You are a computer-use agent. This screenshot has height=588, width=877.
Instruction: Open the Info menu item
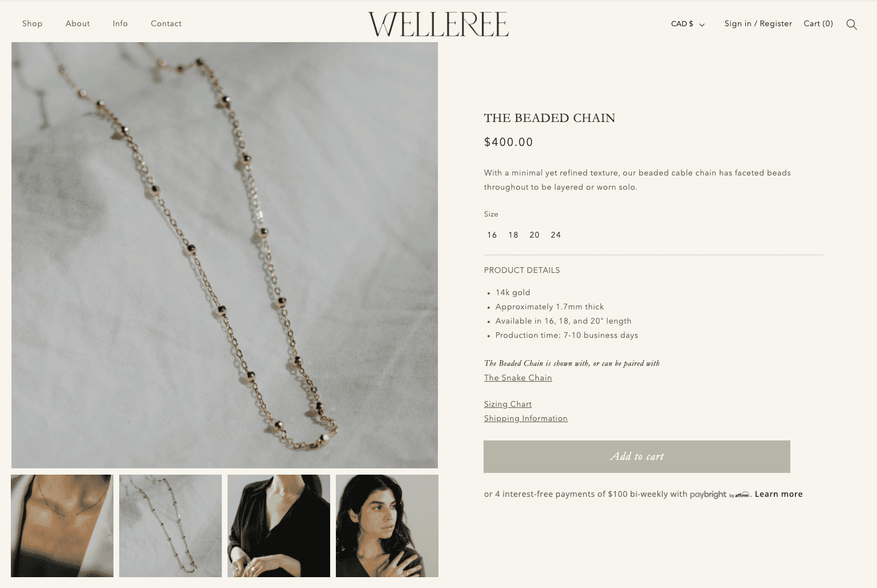coord(120,23)
